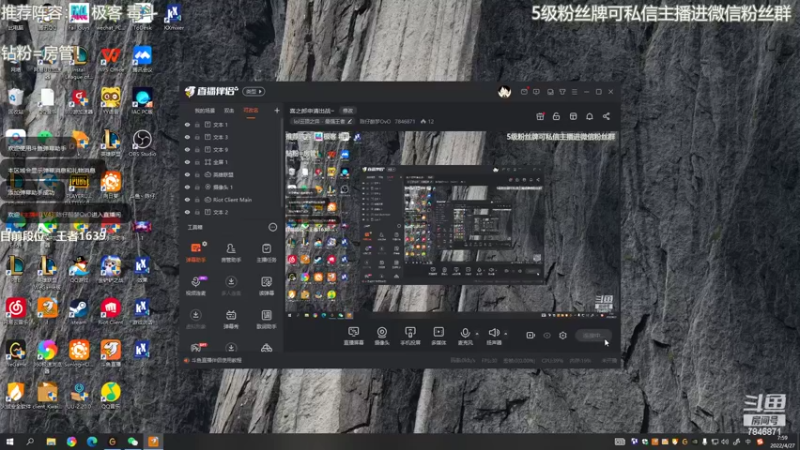Collapse the 工具箱 toolbox section
Viewport: 800px width, 450px height.
click(x=272, y=227)
